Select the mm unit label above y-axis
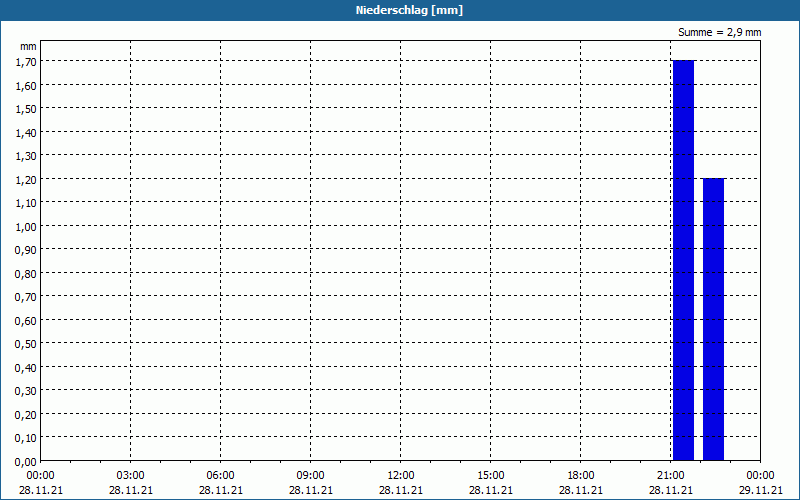The width and height of the screenshot is (800, 500). coord(28,46)
